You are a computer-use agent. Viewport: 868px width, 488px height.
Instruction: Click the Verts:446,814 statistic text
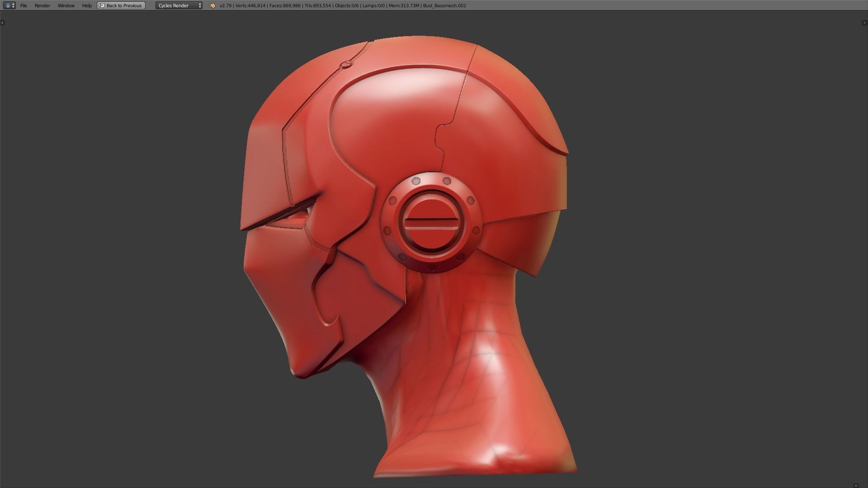(x=250, y=5)
